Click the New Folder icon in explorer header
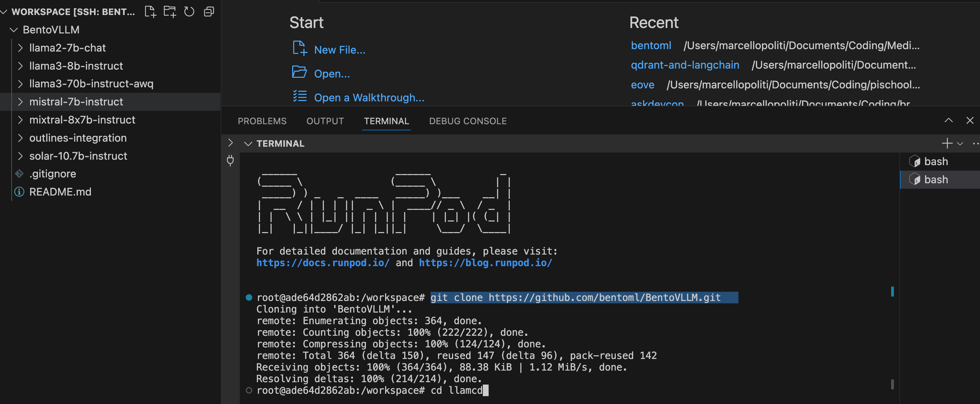Viewport: 980px width, 404px height. pos(170,12)
